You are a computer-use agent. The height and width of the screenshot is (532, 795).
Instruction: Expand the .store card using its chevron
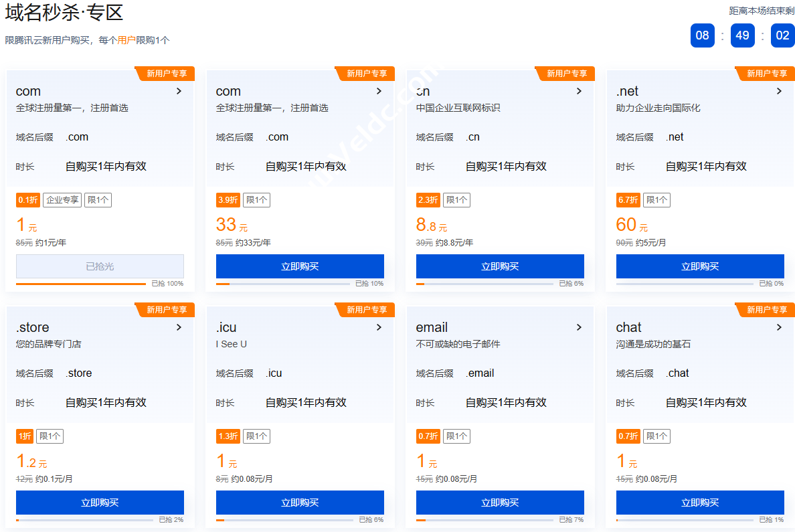click(x=179, y=327)
